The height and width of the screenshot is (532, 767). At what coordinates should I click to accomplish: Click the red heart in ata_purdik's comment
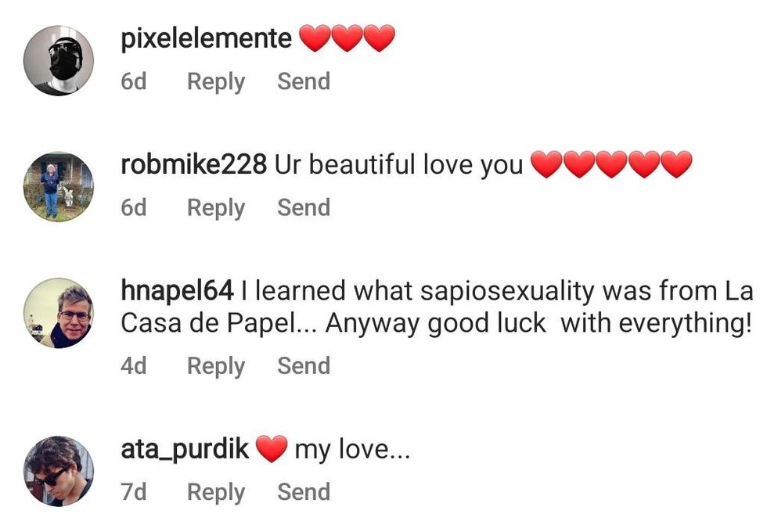[x=272, y=450]
